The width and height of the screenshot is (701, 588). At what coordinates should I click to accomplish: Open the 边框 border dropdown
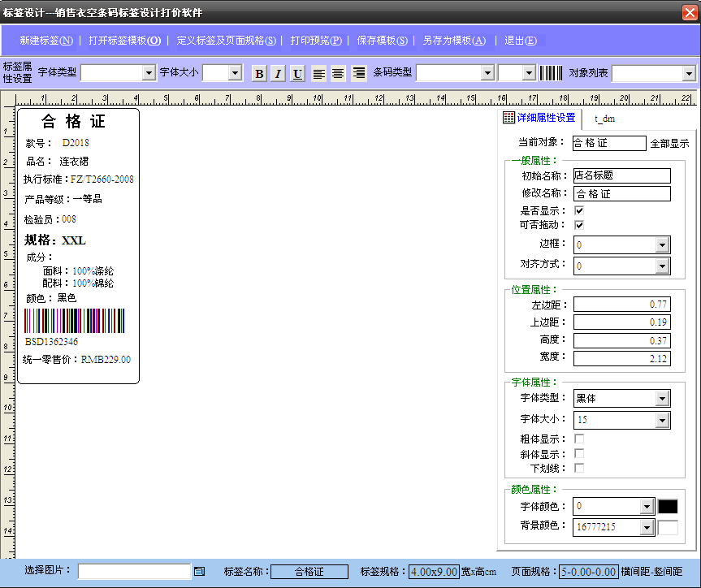[x=662, y=245]
